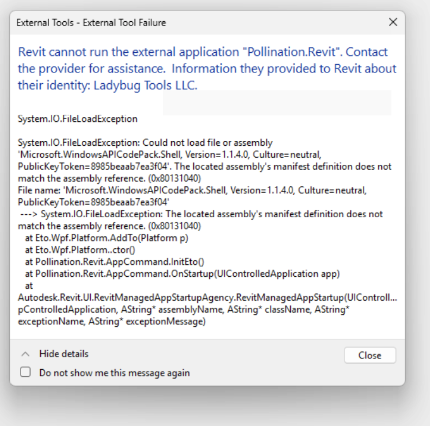Select the Eto.Wpf.Platform..ctor() stack trace line
The width and height of the screenshot is (430, 426).
click(x=80, y=250)
